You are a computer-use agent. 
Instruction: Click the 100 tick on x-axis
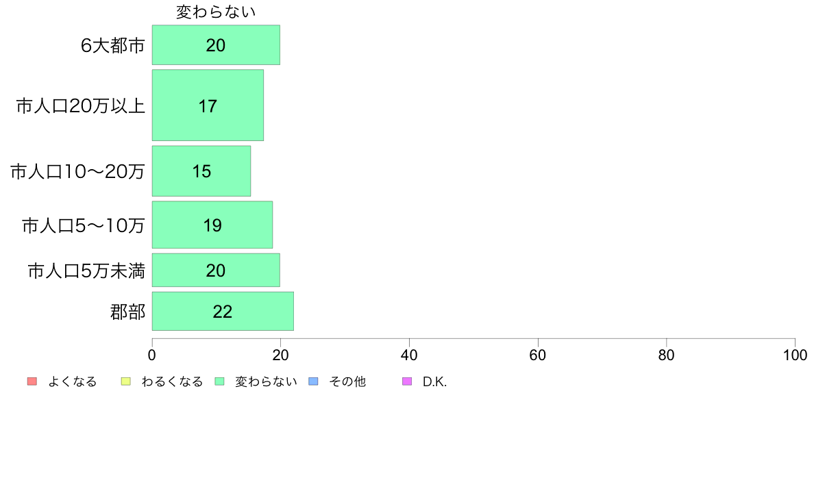click(x=795, y=355)
